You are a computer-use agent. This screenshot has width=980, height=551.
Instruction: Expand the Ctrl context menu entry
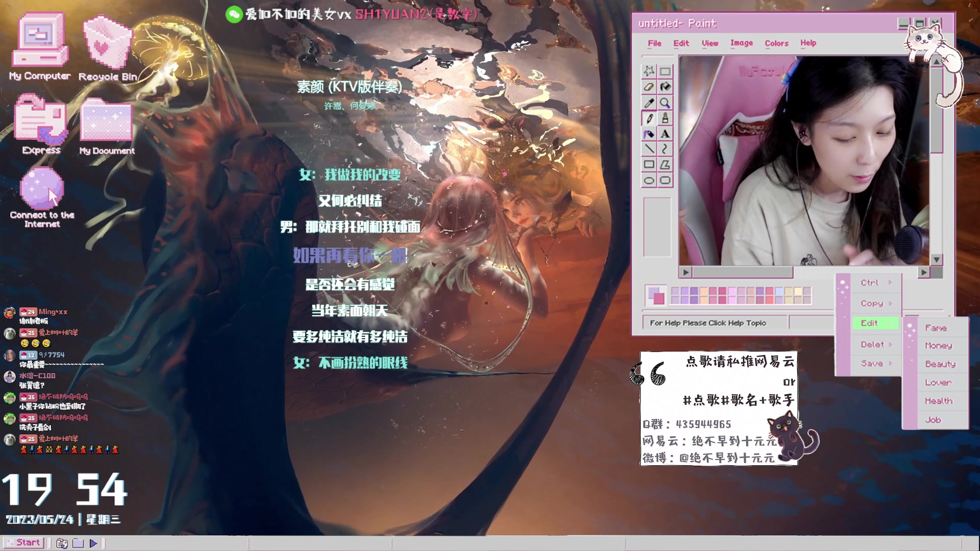tap(876, 283)
